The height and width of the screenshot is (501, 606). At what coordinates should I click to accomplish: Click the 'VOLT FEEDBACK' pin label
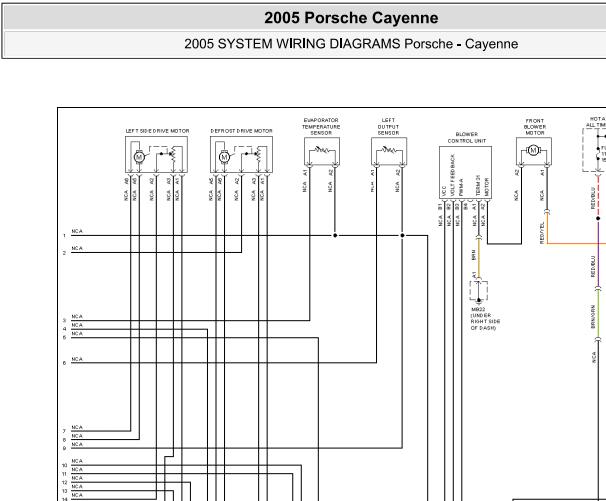[453, 175]
